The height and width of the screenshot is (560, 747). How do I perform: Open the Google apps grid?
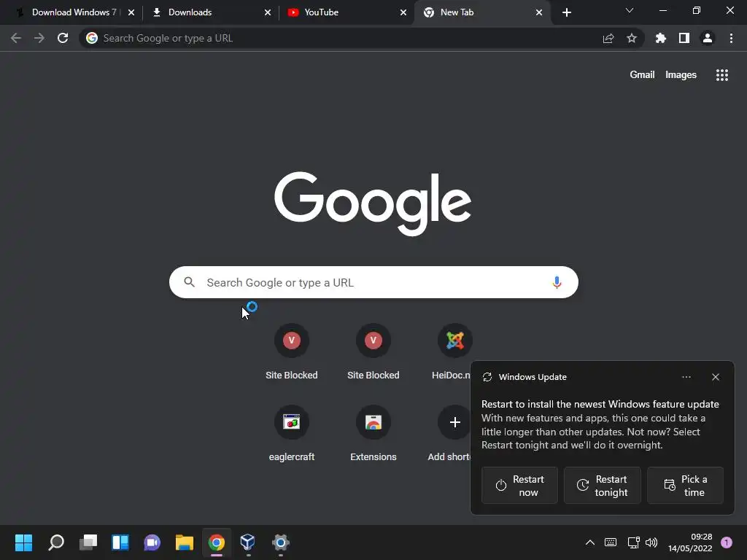coord(722,75)
